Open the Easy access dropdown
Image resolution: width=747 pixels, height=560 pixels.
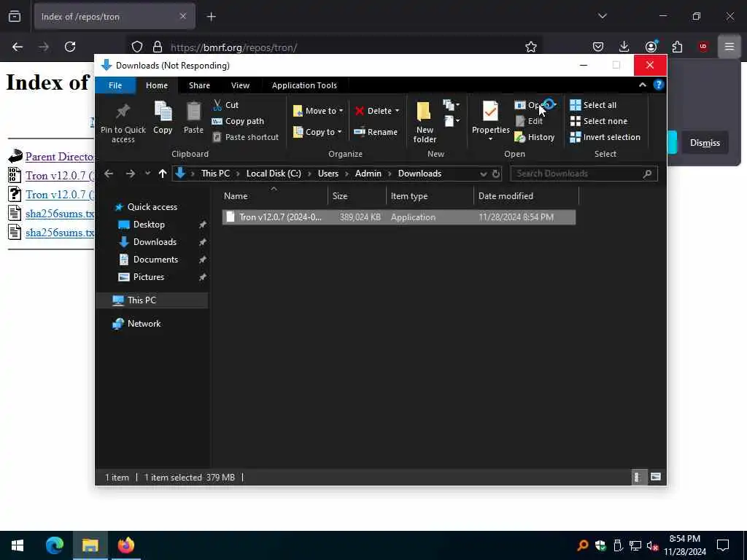452,121
